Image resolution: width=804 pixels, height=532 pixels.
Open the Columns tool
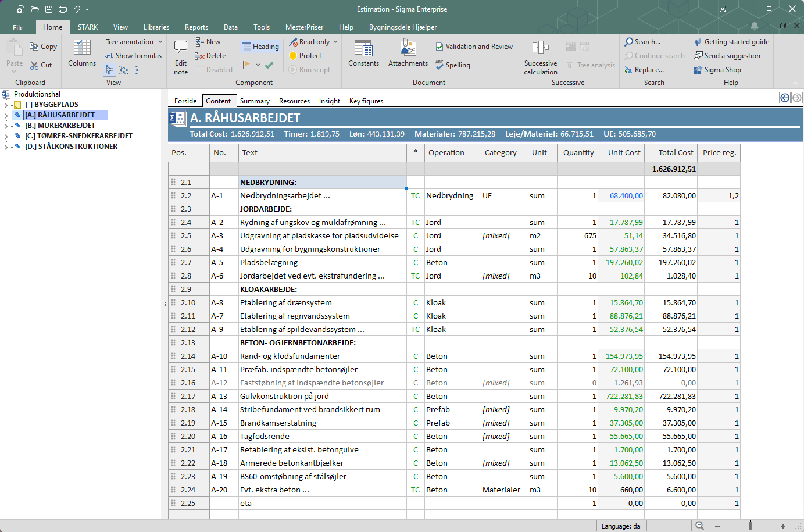[x=82, y=53]
